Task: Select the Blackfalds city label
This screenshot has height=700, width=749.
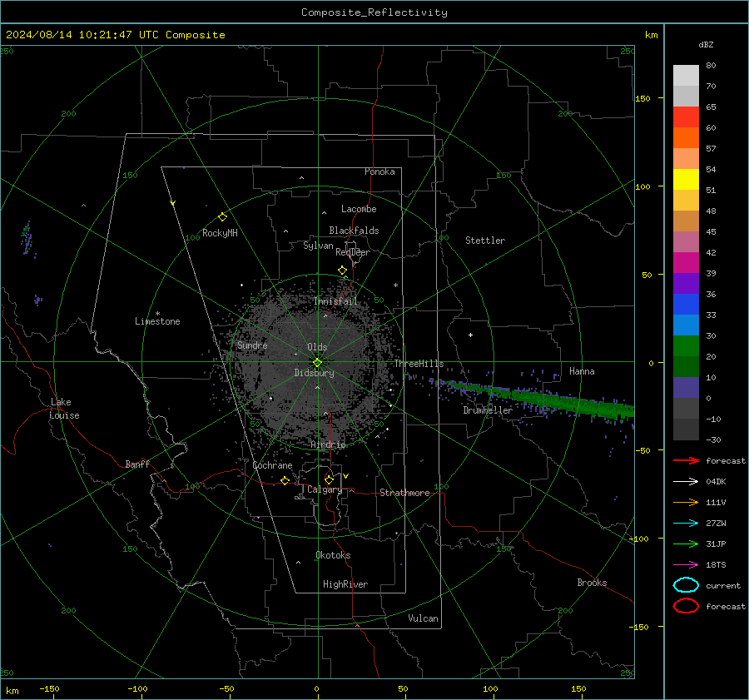Action: point(354,231)
